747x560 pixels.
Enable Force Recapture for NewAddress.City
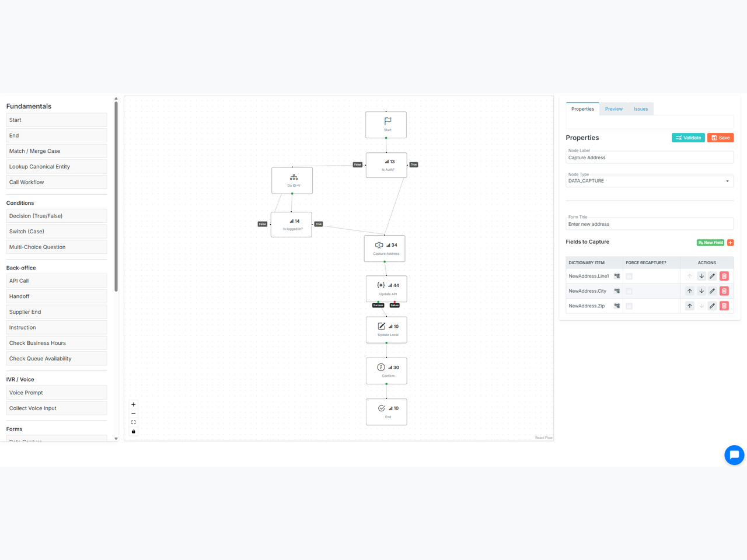tap(629, 291)
